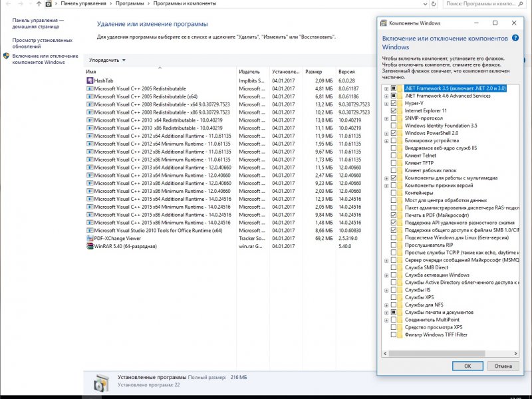Expand the Hyper-V tree node
Screen dimensions: 532x399
coord(386,104)
